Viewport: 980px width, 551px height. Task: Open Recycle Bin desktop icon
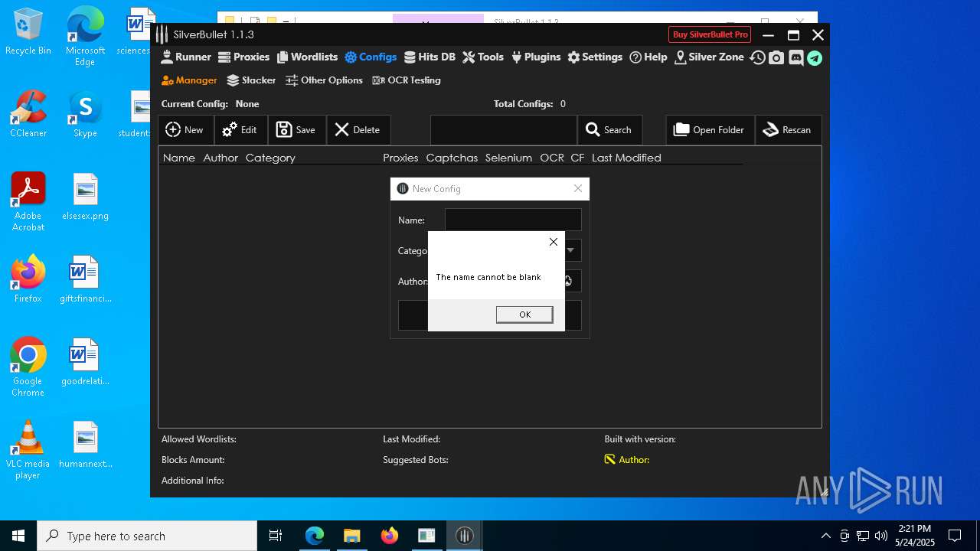[x=28, y=32]
